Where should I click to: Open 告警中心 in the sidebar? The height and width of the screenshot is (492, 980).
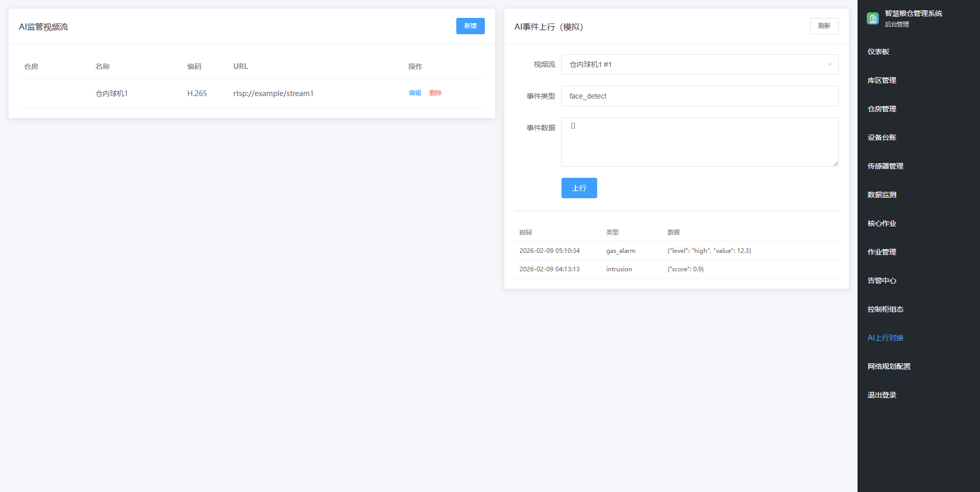881,280
